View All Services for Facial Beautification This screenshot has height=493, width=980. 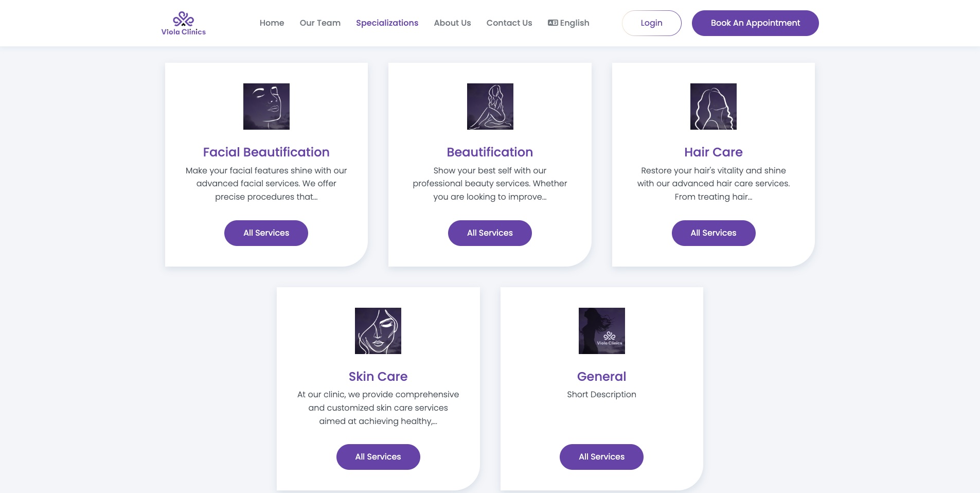click(266, 233)
